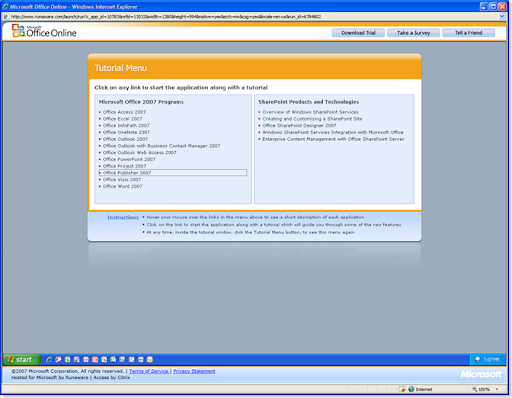
Task: Launch Internet Explorer from quick launch bar
Action: tap(49, 359)
